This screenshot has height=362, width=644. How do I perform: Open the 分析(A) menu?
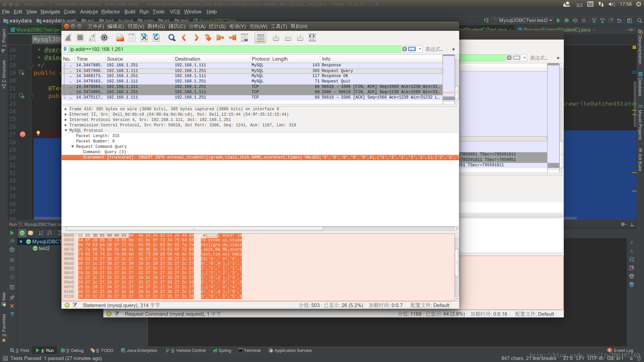197,26
